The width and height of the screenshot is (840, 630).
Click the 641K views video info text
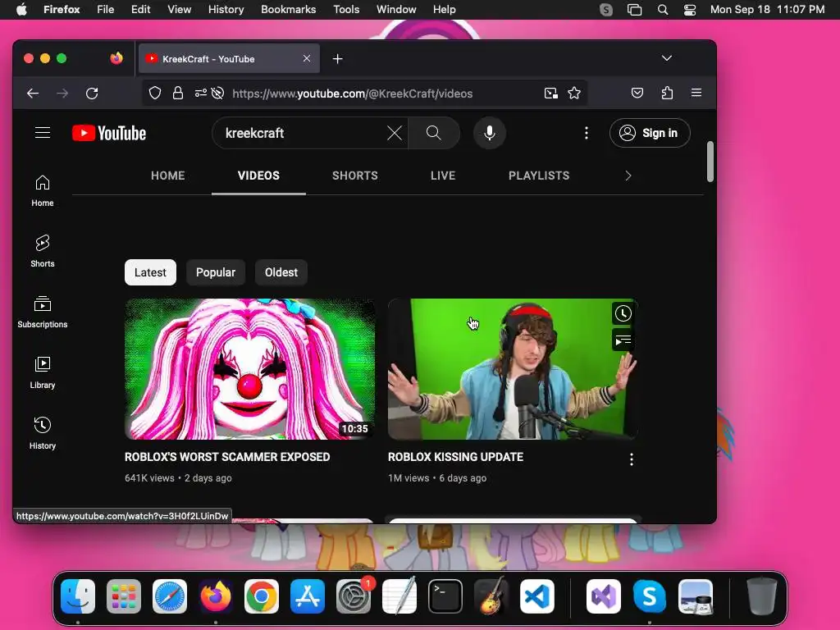tap(178, 478)
